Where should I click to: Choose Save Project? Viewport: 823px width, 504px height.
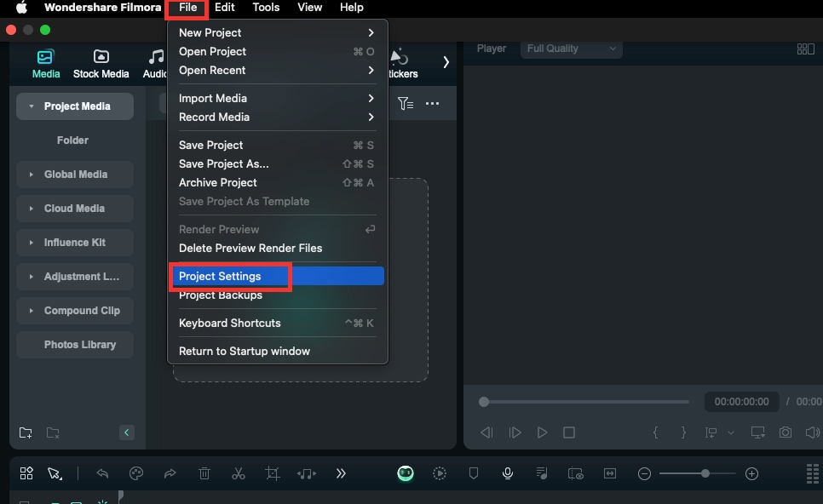tap(277, 145)
